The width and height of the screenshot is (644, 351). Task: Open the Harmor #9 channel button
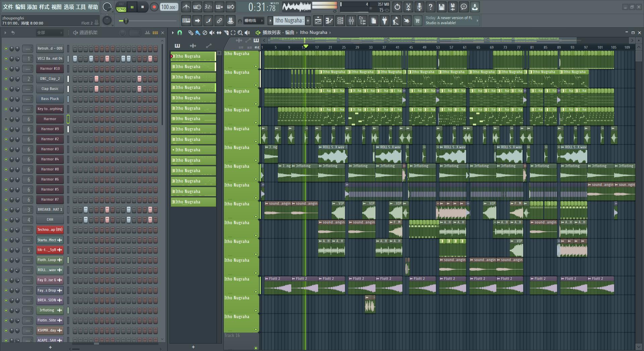click(x=50, y=129)
